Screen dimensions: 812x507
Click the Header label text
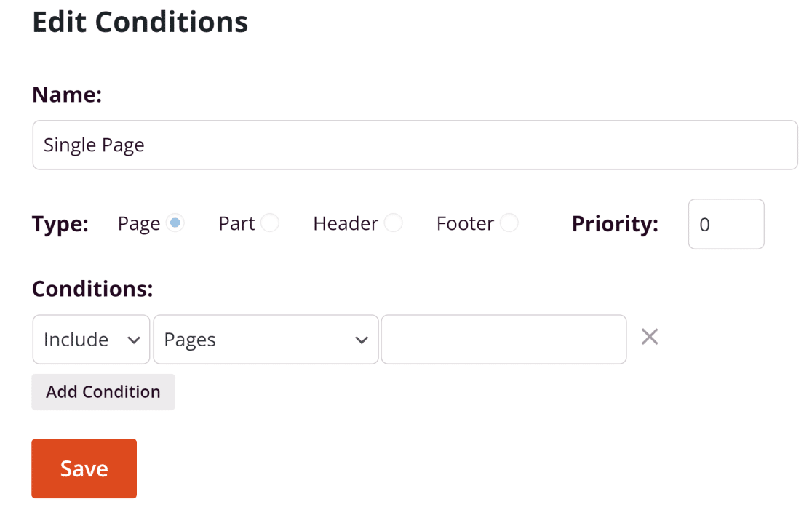point(346,224)
